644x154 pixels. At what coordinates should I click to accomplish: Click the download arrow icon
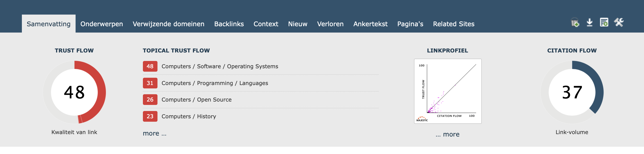590,23
